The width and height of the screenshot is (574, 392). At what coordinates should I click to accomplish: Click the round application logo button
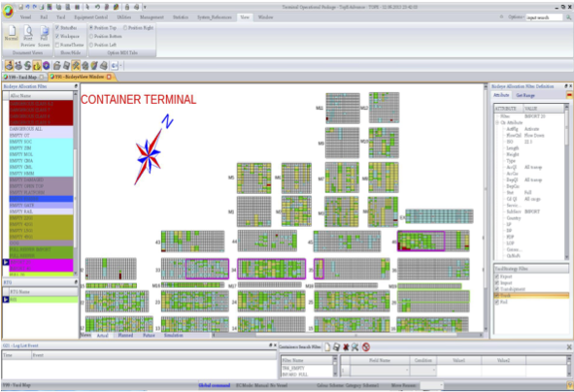click(x=8, y=12)
